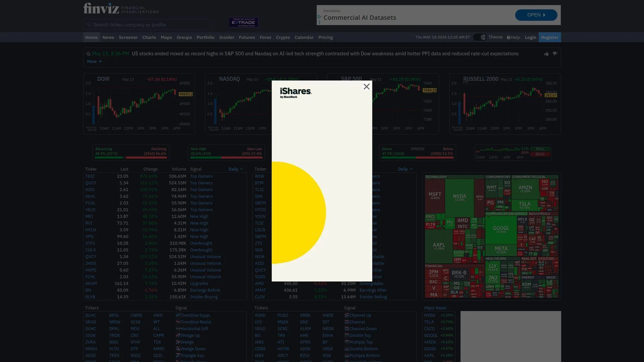This screenshot has height=362, width=644.
Task: Open the Portfolio menu
Action: click(x=205, y=37)
